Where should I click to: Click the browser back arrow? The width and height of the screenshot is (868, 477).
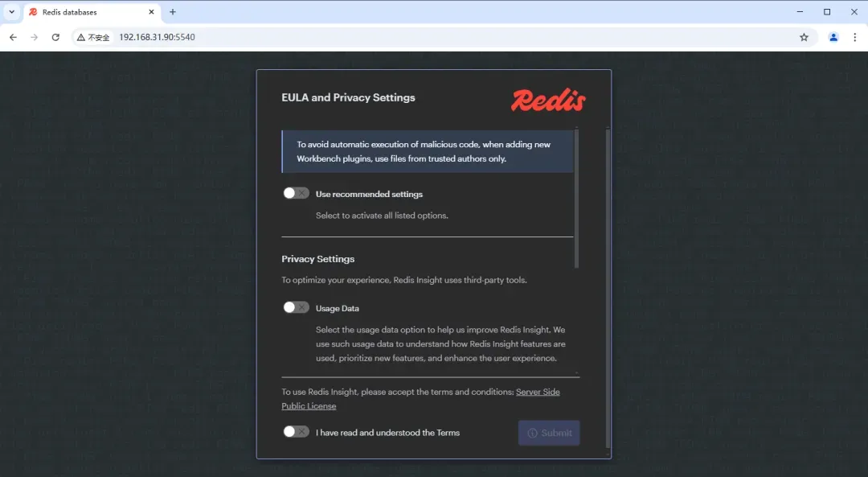click(x=14, y=37)
